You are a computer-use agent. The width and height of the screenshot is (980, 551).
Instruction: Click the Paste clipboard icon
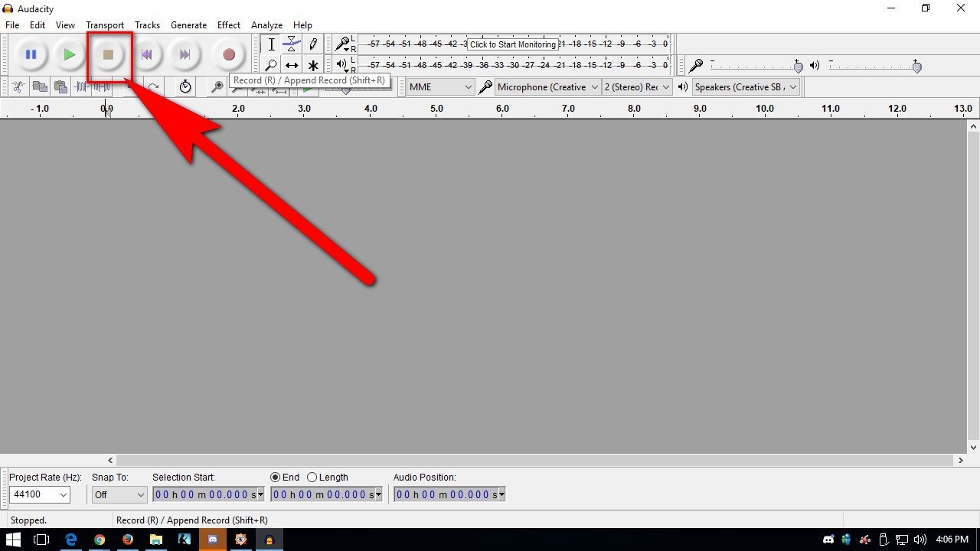coord(60,86)
